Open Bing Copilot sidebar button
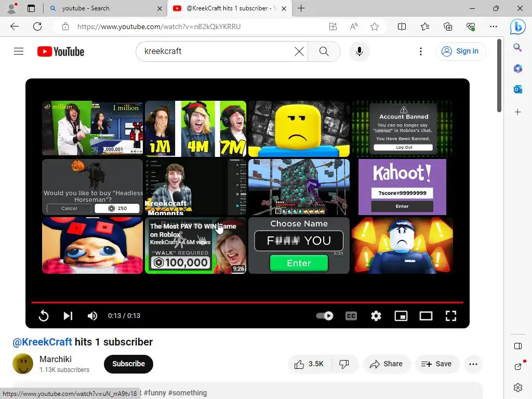Image resolution: width=532 pixels, height=399 pixels. coord(518,26)
